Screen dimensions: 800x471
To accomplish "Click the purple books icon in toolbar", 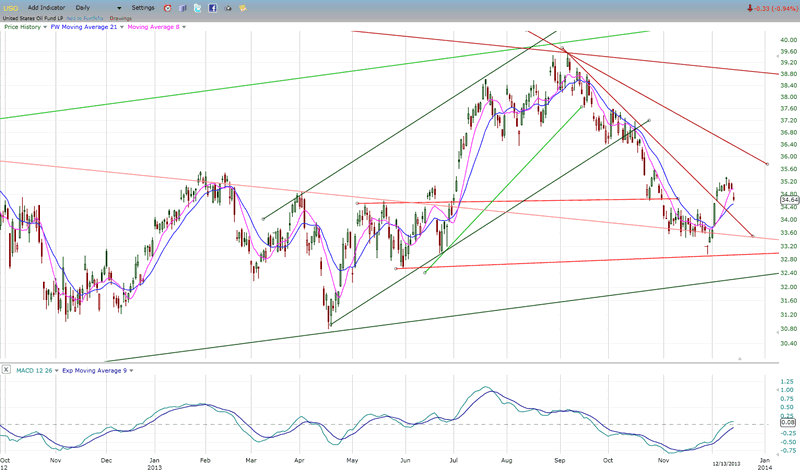I will 183,8.
